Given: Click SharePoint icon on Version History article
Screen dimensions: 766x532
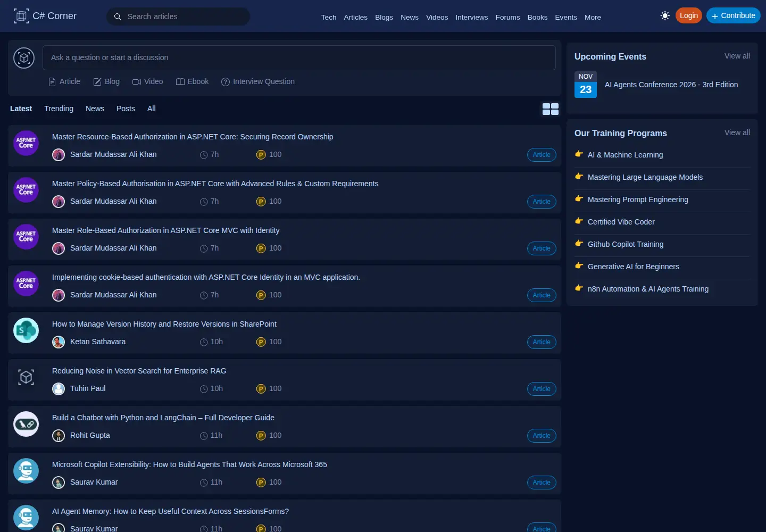Looking at the screenshot, I should pos(26,330).
